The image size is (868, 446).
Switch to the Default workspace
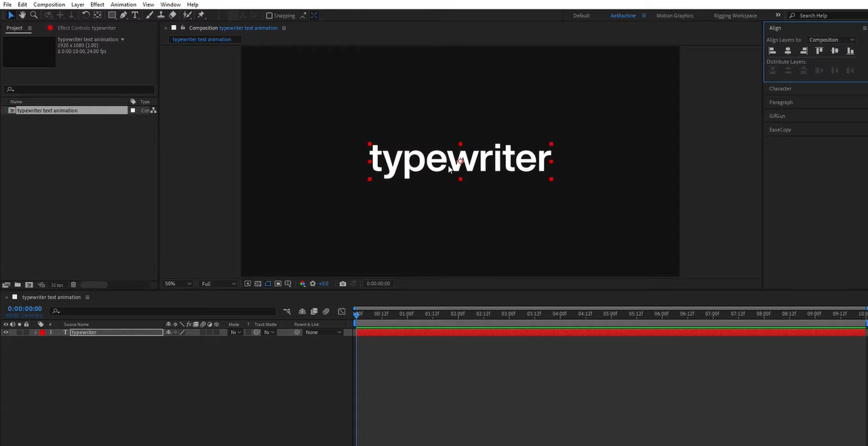[581, 16]
